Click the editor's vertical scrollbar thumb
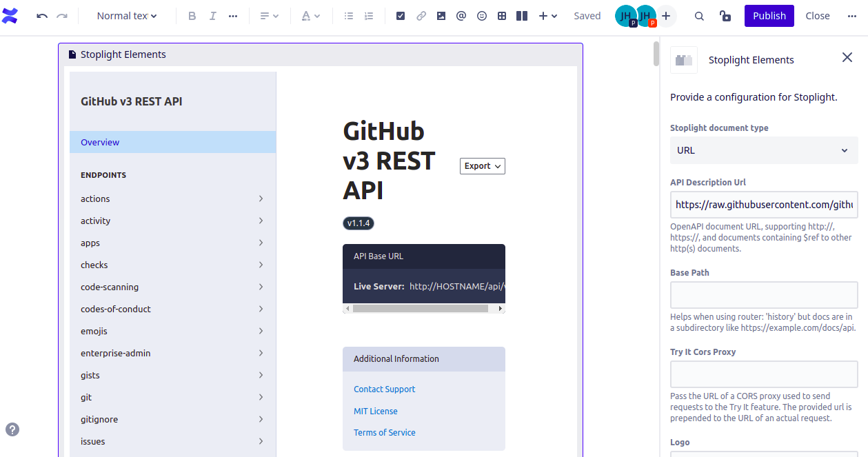The image size is (868, 457). [656, 54]
